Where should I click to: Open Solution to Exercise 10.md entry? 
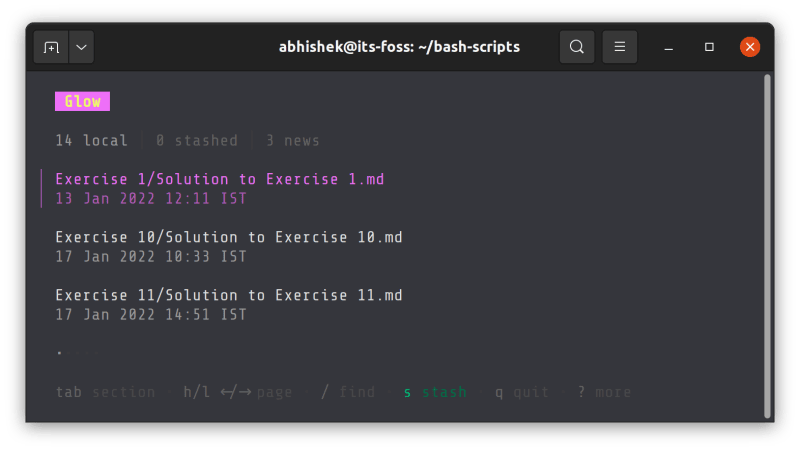[228, 238]
